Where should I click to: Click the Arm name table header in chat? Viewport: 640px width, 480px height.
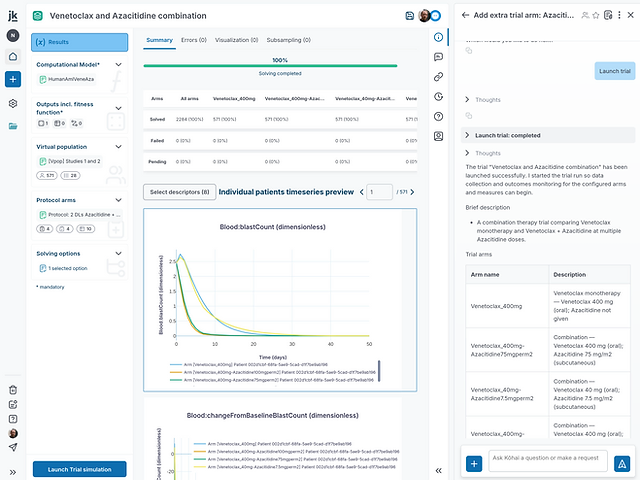pos(507,275)
